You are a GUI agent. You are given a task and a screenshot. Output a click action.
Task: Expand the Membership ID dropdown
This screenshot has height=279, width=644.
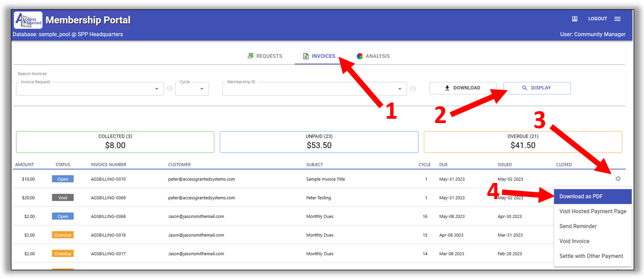(399, 89)
